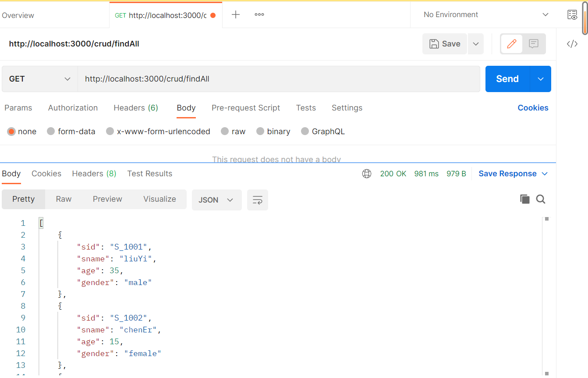Open the request Headers (6) tab
The height and width of the screenshot is (378, 588).
click(136, 108)
